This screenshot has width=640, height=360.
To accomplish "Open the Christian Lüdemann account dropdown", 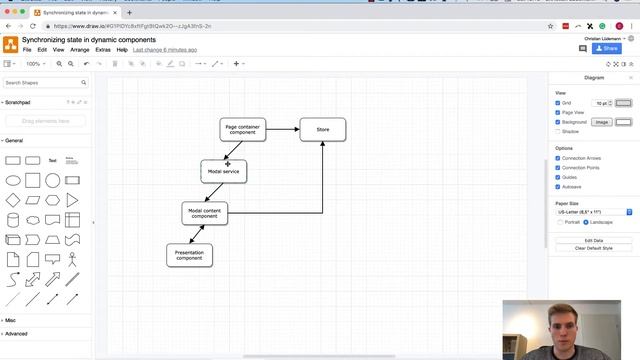I will point(604,38).
